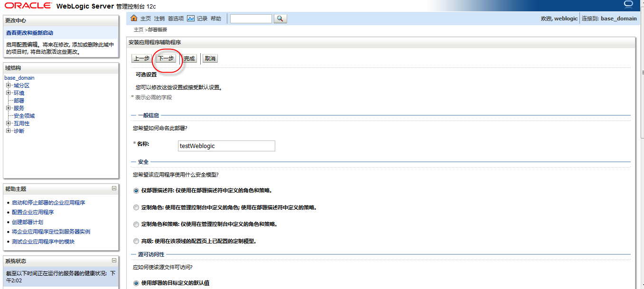
Task: Open 域分区 link in domain tree
Action: coord(21,85)
